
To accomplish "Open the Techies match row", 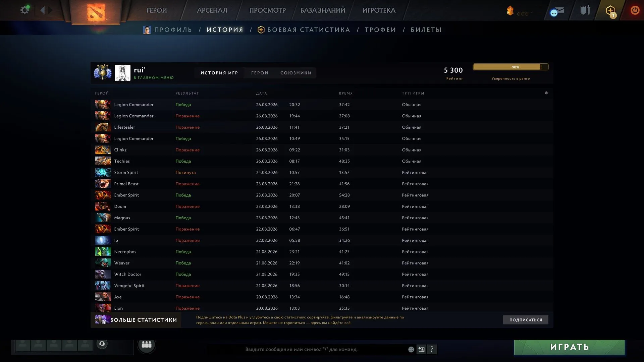I will point(322,161).
